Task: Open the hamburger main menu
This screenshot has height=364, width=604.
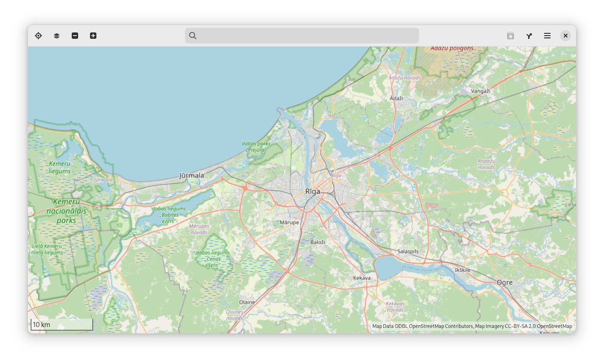Action: [x=547, y=36]
